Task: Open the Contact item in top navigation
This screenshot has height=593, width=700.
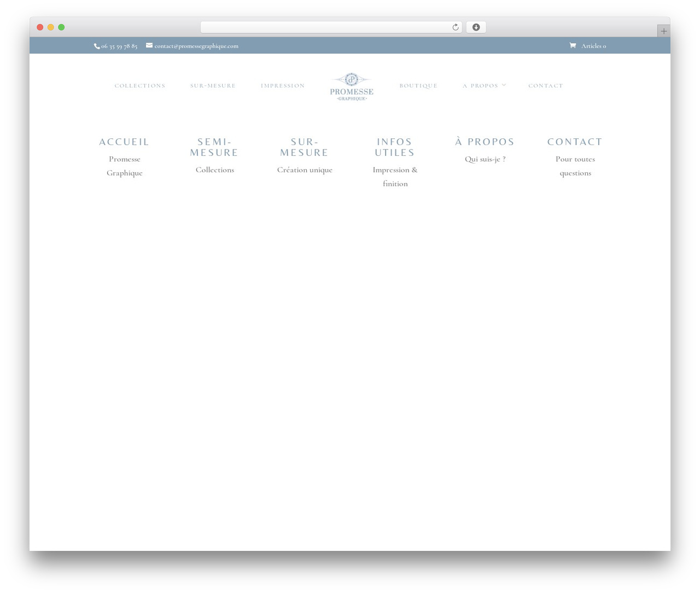Action: click(x=545, y=86)
